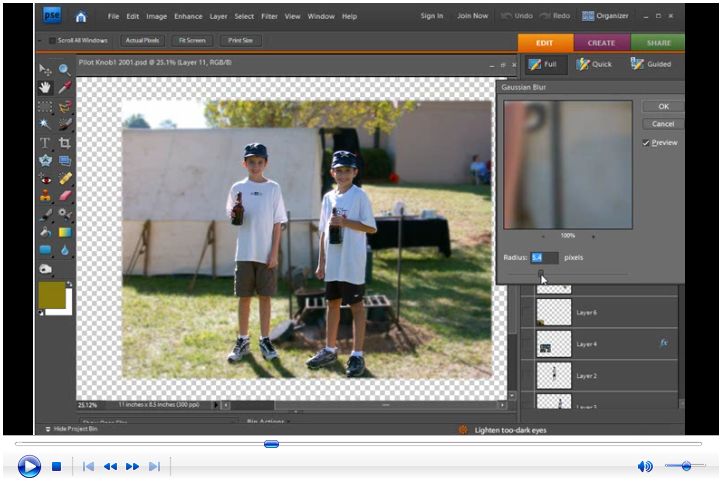Open the File menu
Screen dimensions: 724x481
(113, 16)
